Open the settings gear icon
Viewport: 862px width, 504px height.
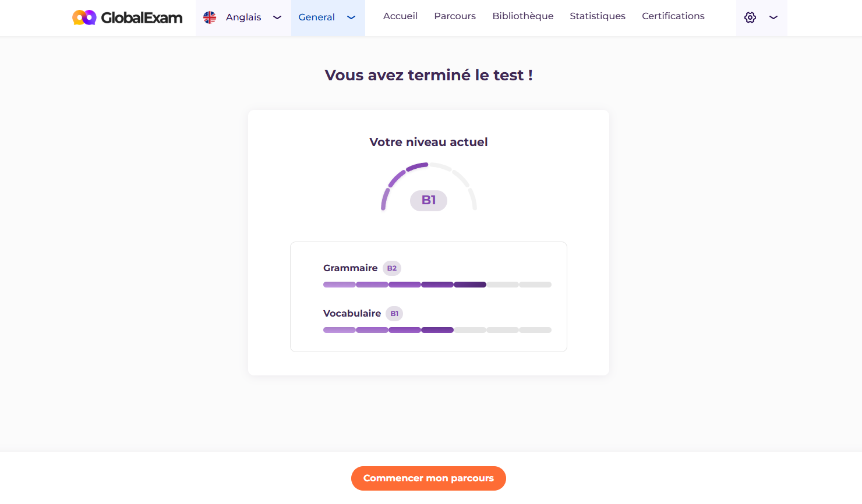click(750, 17)
